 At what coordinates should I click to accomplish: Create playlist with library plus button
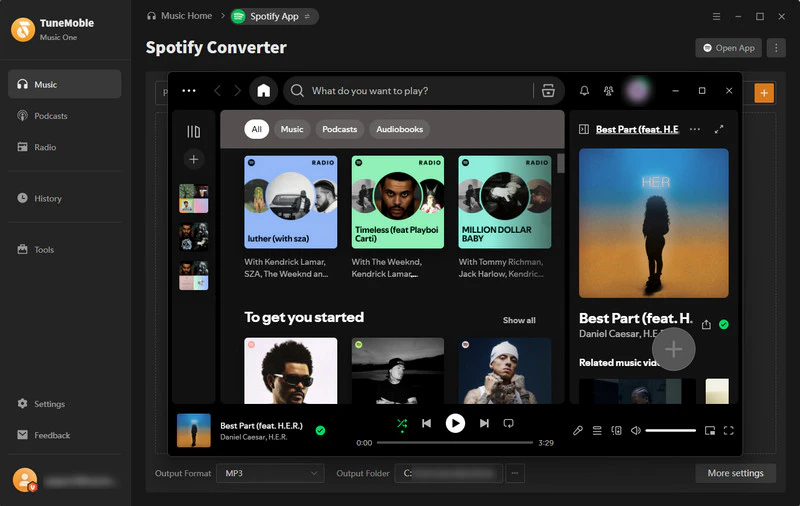tap(193, 159)
